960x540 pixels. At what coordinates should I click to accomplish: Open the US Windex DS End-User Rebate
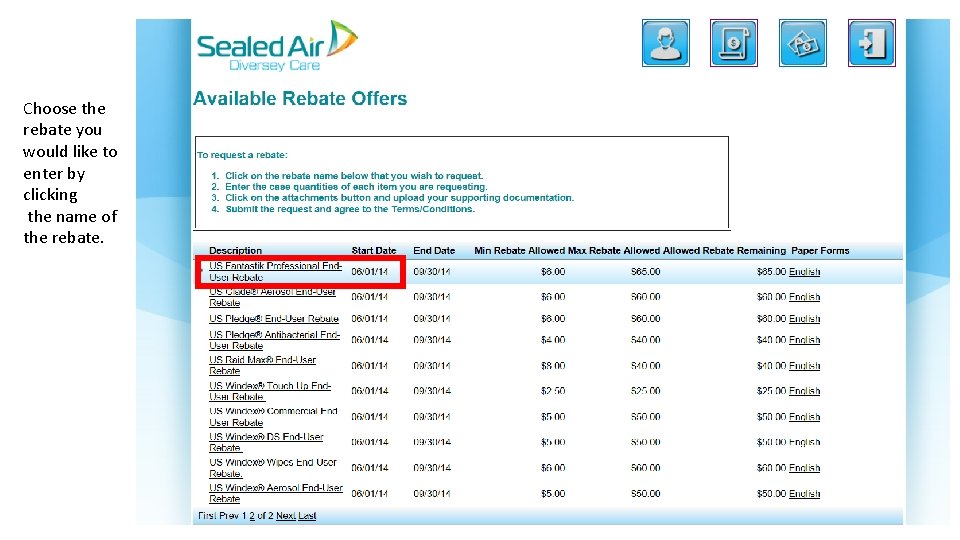coord(266,442)
